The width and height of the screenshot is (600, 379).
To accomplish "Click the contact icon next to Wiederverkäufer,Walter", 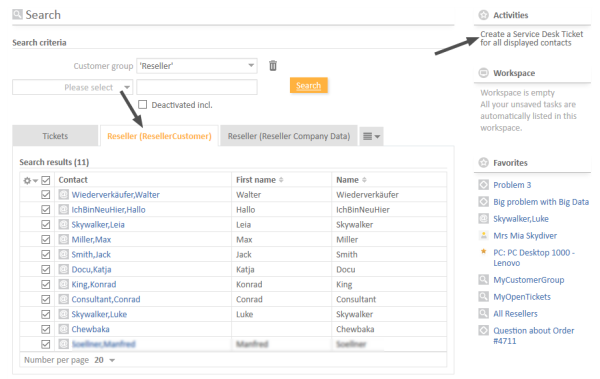I will 64,194.
